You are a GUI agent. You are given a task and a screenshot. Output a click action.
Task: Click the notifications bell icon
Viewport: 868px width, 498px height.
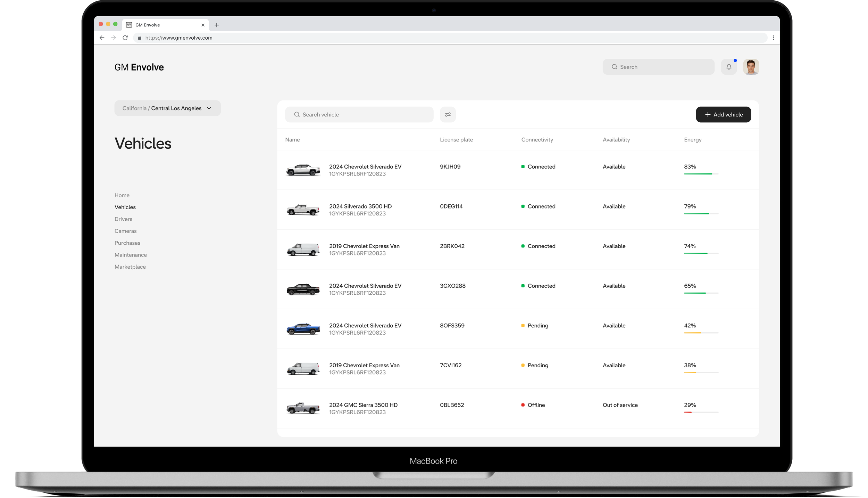[728, 67]
